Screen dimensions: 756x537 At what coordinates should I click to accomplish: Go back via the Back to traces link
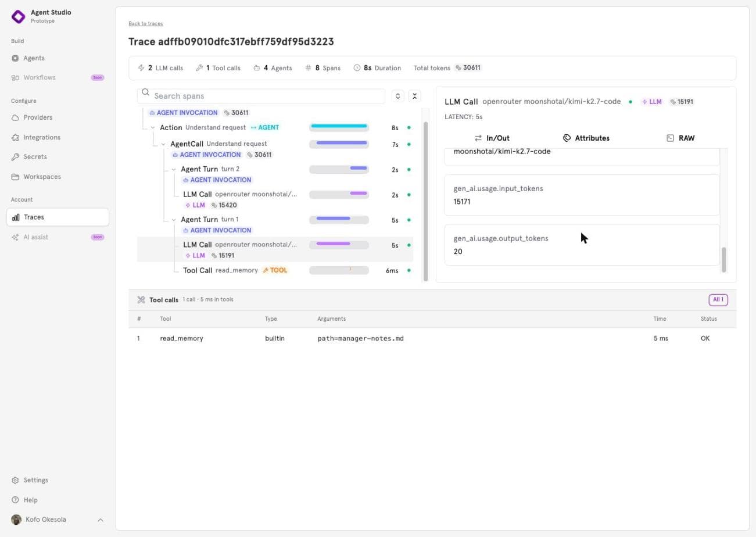tap(145, 24)
